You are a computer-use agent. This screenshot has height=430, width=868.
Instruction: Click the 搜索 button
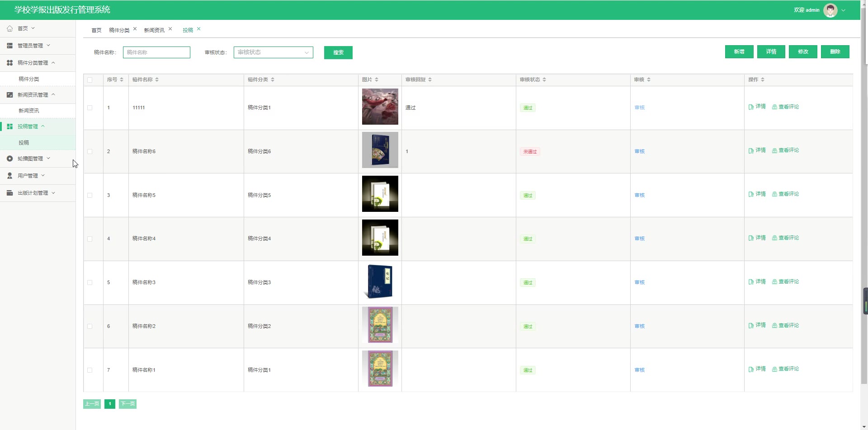(x=338, y=52)
